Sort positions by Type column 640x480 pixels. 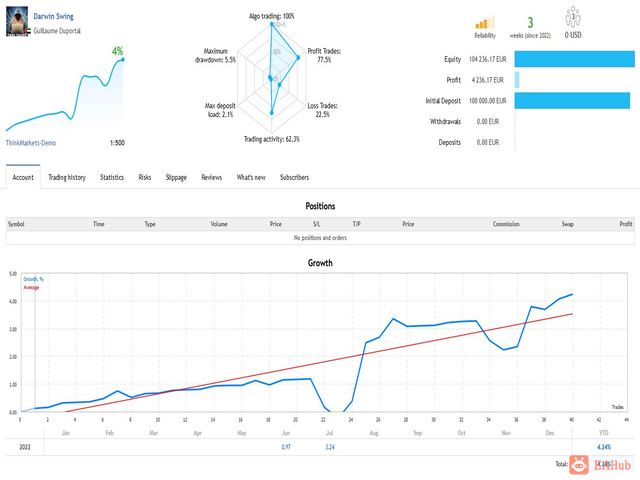150,224
